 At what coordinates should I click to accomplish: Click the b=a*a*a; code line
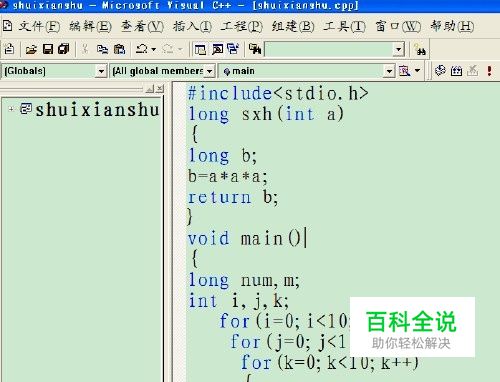(228, 176)
